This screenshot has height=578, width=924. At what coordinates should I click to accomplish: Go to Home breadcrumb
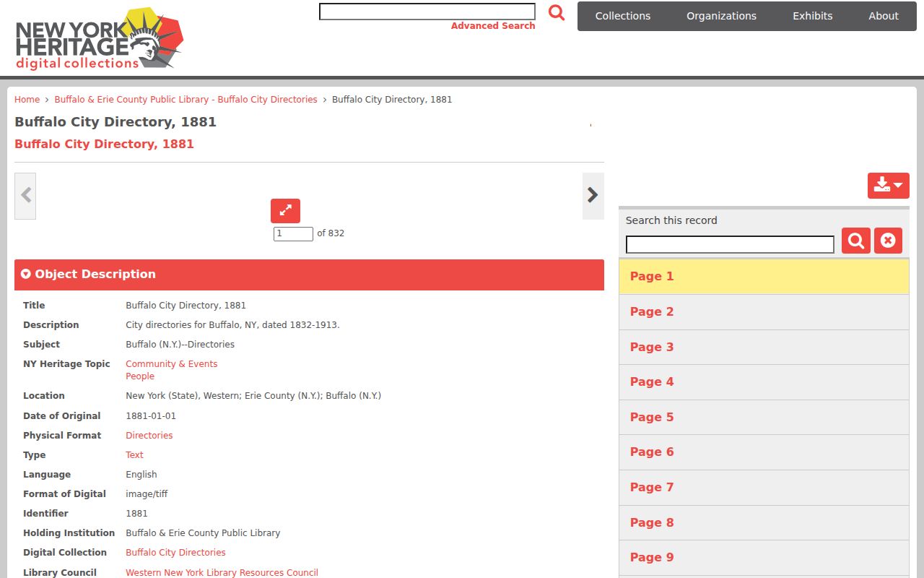tap(27, 100)
